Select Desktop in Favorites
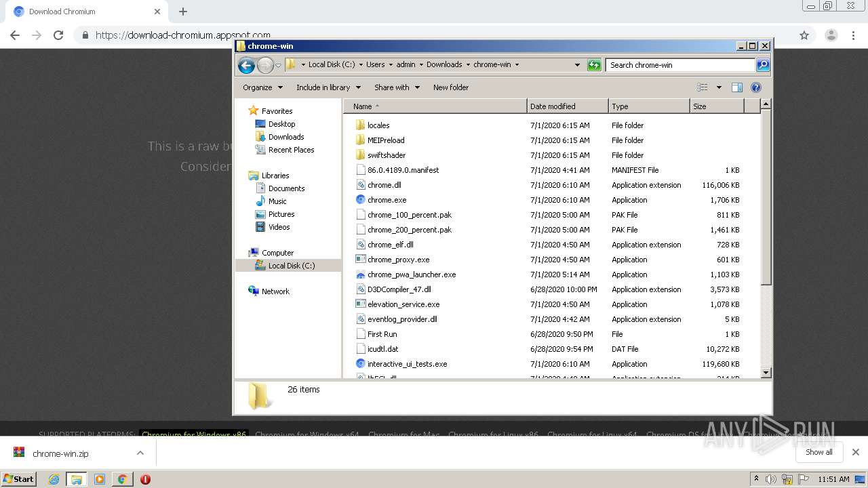 [281, 124]
